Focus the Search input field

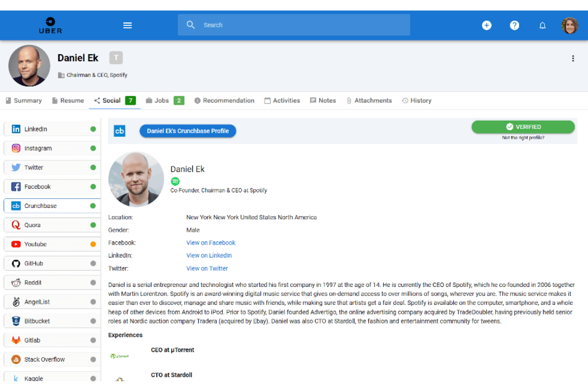pos(294,25)
